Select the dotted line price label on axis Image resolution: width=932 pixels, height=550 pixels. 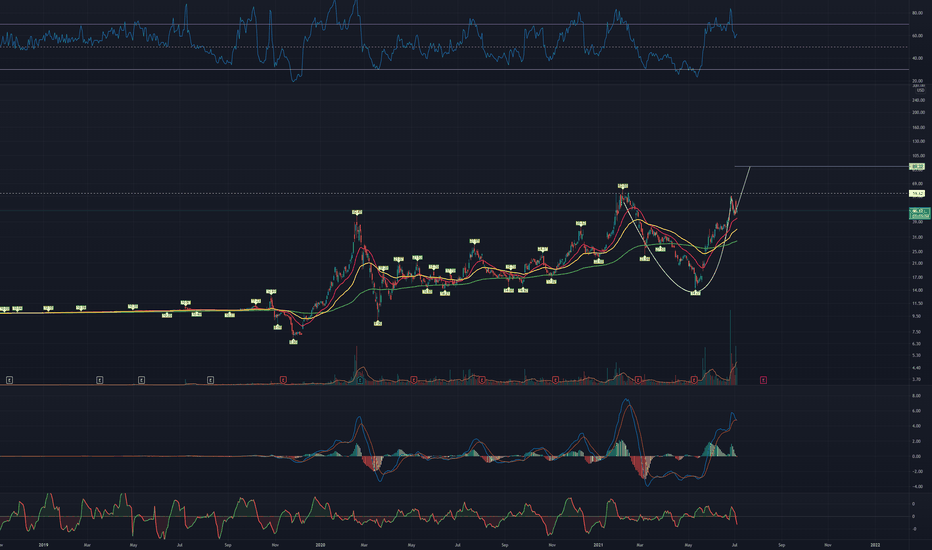pos(917,193)
